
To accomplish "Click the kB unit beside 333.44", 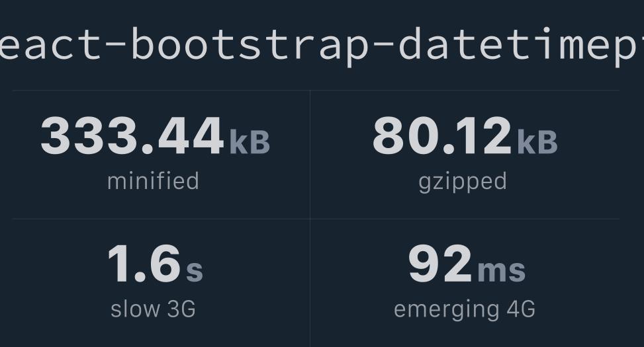I will [x=250, y=142].
